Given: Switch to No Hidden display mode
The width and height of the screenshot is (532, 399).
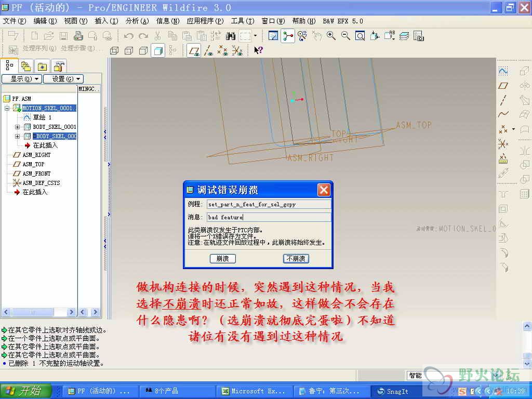Looking at the screenshot, I should point(143,50).
